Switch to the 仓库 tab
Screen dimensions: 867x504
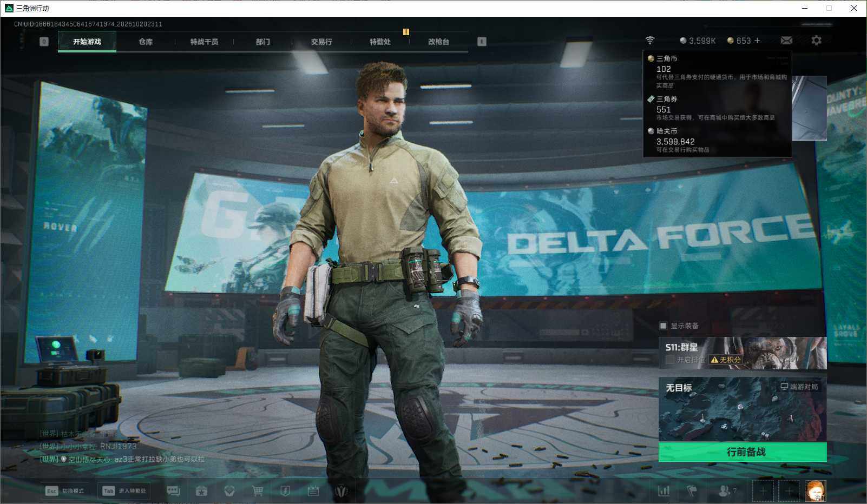coord(146,42)
